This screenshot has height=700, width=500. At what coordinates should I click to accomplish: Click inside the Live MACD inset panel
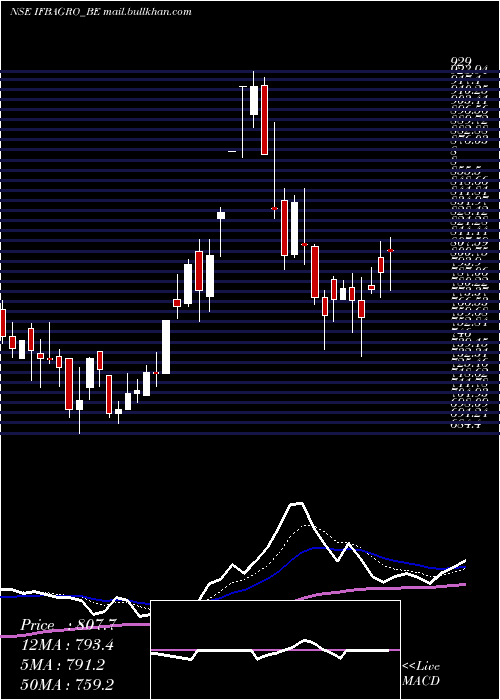click(x=275, y=650)
